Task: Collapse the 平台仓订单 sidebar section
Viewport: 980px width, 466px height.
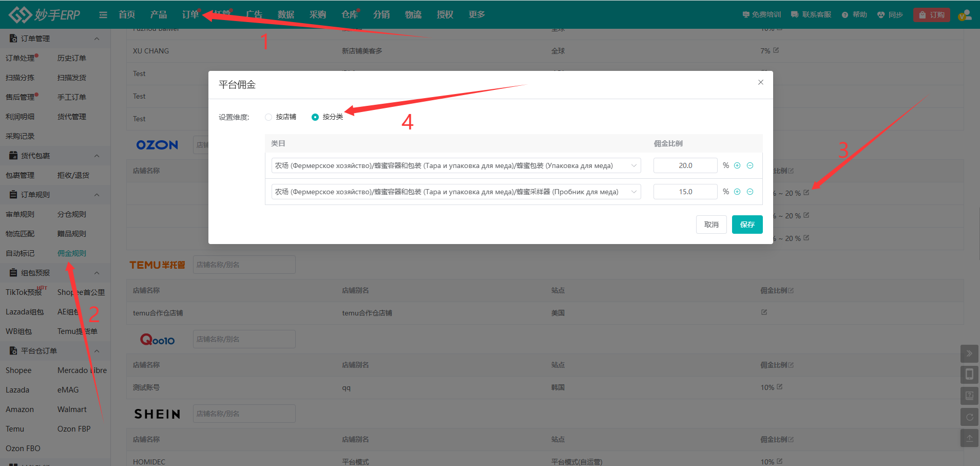Action: [x=97, y=351]
